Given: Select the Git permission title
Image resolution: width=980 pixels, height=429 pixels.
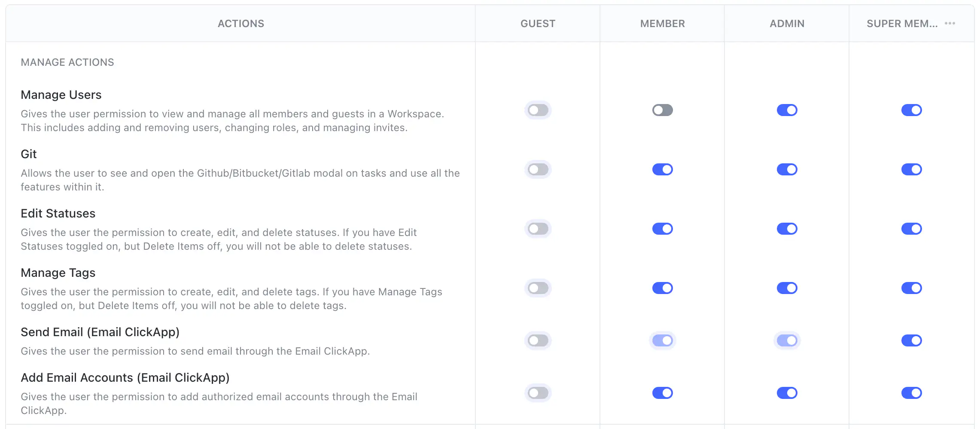Looking at the screenshot, I should [x=29, y=154].
